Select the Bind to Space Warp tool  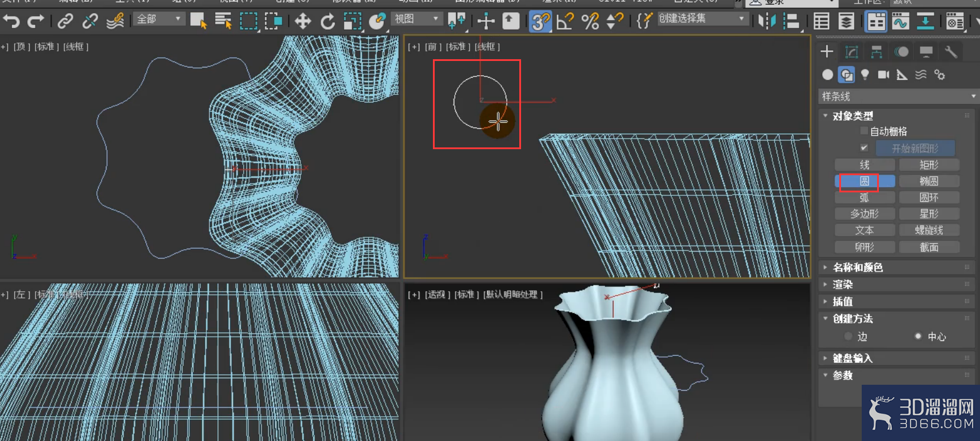[115, 21]
